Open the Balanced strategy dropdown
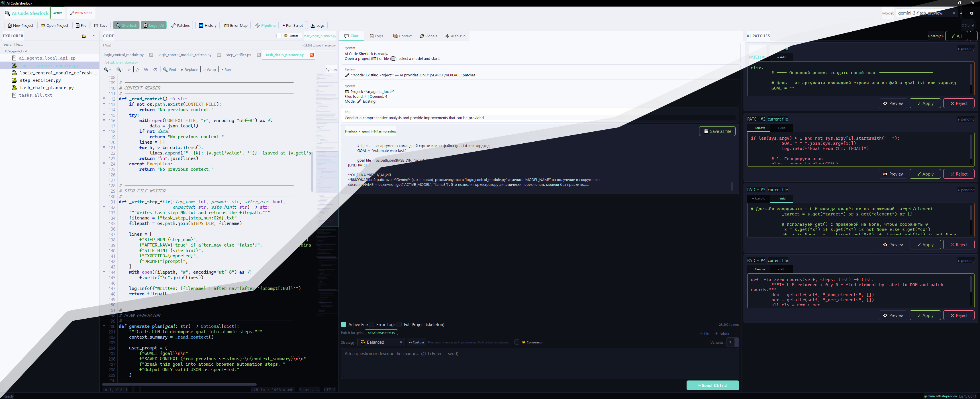The image size is (980, 399). pyautogui.click(x=381, y=342)
